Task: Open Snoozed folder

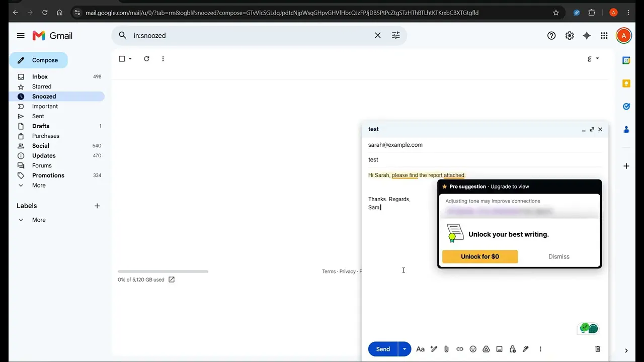Action: 56,97
